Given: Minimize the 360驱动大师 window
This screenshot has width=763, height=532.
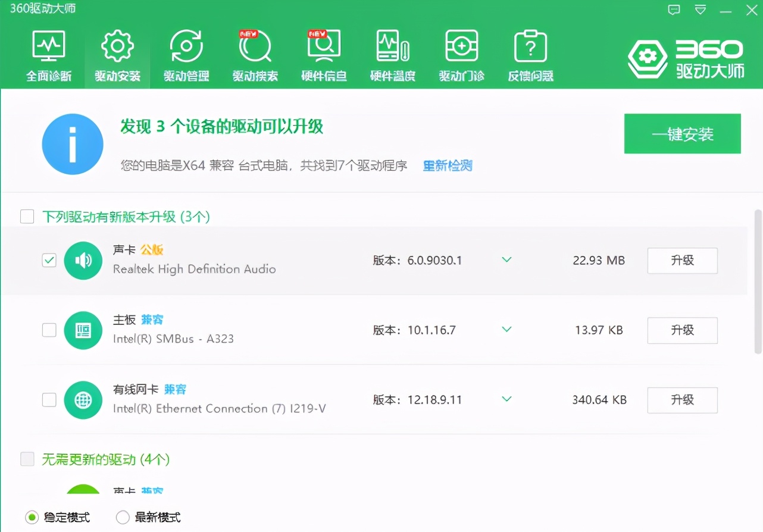Looking at the screenshot, I should pos(726,10).
